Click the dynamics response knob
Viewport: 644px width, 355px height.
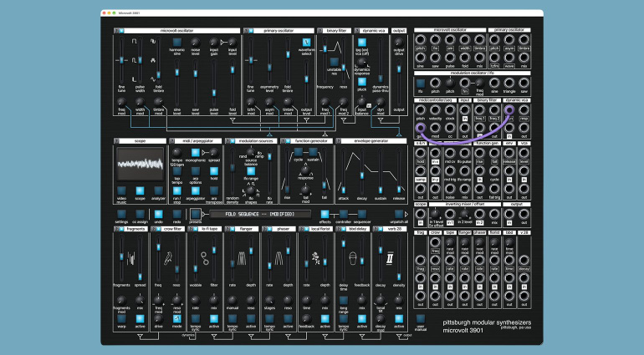coord(362,62)
